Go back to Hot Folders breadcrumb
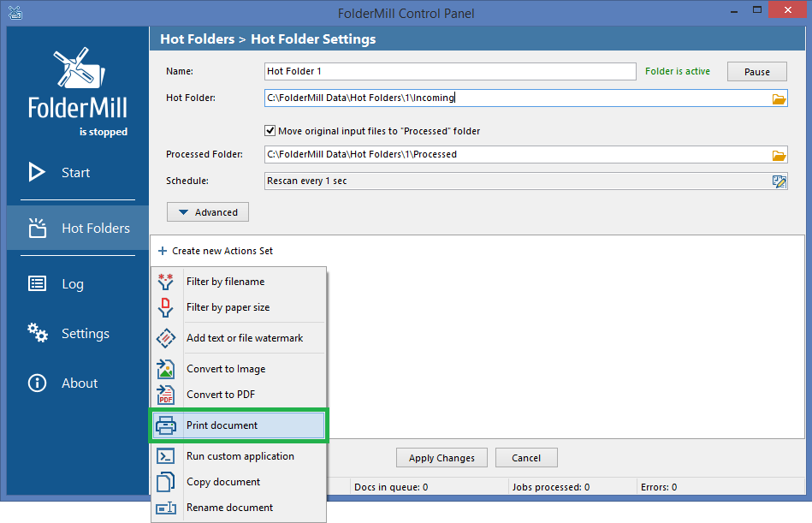 click(198, 39)
